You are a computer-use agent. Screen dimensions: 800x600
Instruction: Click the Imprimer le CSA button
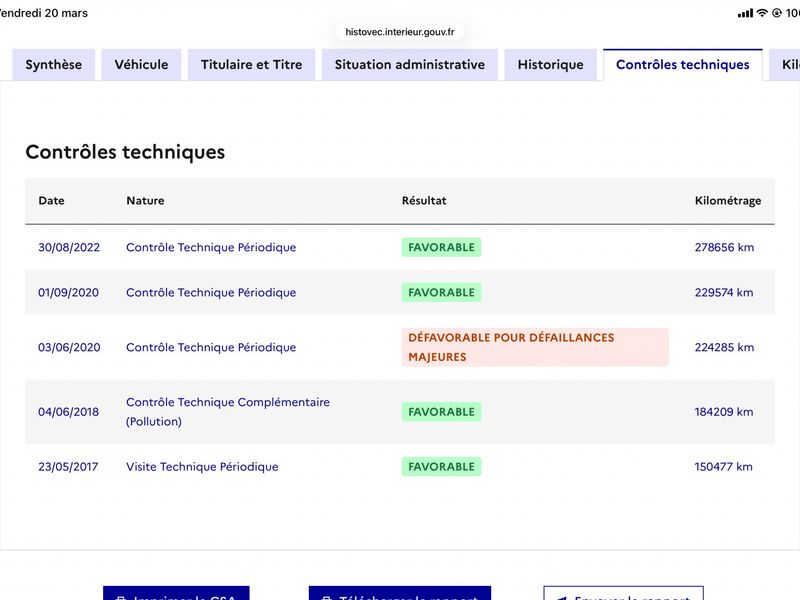[x=176, y=593]
